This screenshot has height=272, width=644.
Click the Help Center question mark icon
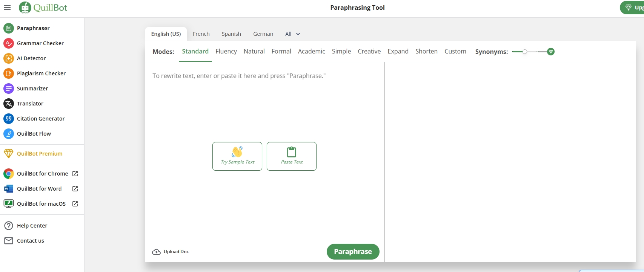tap(9, 226)
